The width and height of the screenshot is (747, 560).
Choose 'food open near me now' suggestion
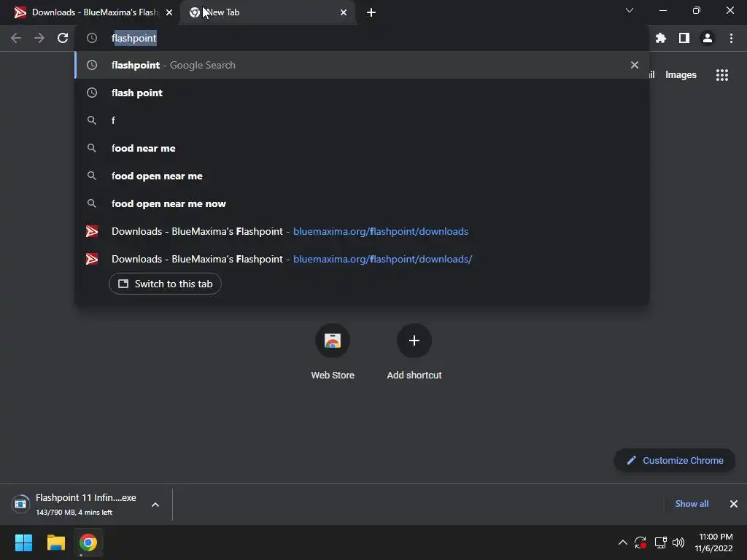coord(362,203)
